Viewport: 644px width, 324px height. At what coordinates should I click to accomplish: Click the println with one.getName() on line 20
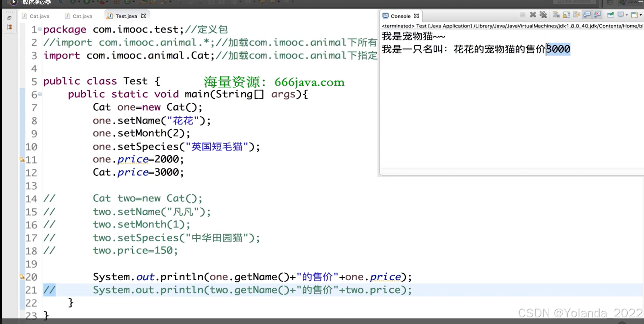tap(252, 277)
